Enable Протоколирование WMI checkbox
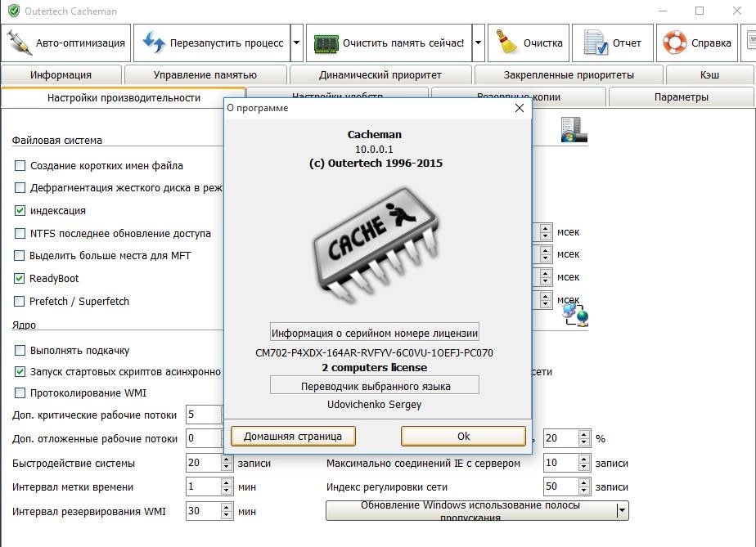Image resolution: width=756 pixels, height=547 pixels. (20, 392)
